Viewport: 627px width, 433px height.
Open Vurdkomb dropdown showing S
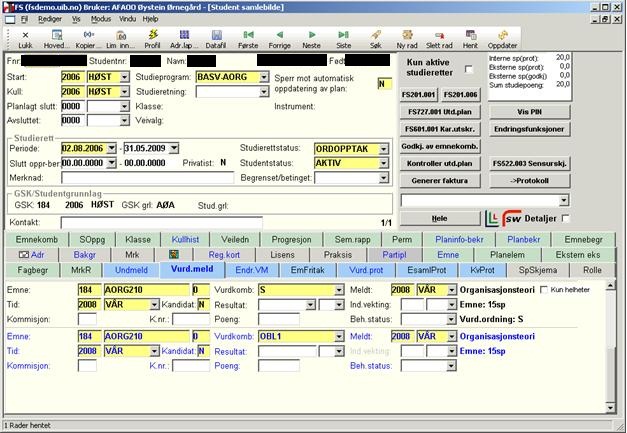(x=339, y=290)
